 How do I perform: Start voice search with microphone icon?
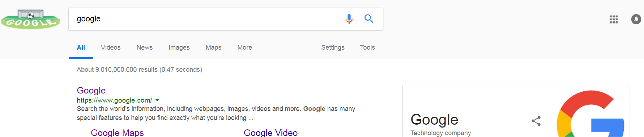(x=349, y=19)
